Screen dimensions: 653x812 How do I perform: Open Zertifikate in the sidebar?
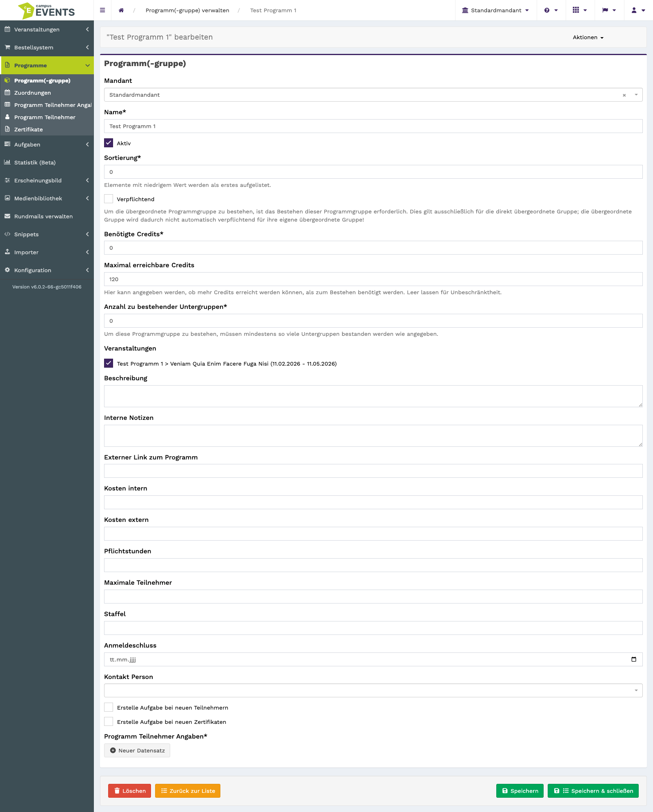[47, 129]
